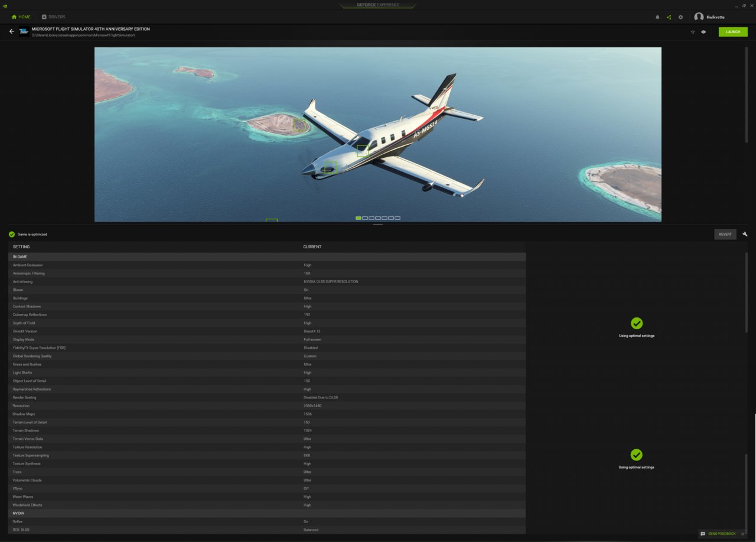Screen dimensions: 756x542
Task: Dismiss the Send Feedback bar
Action: 742,534
